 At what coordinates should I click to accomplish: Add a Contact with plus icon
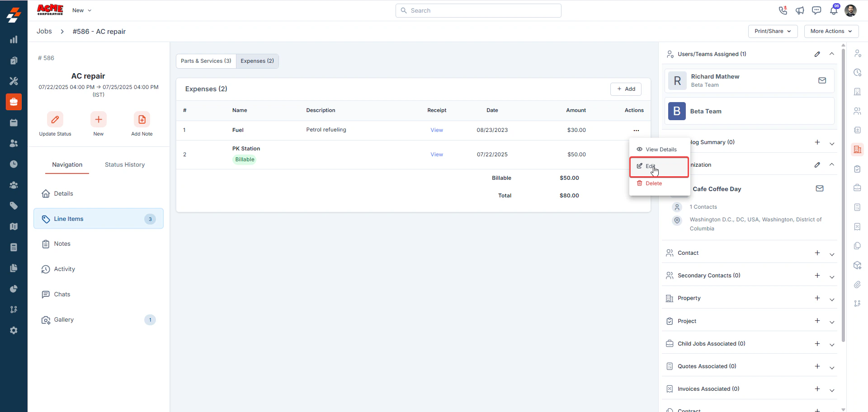[x=817, y=253]
